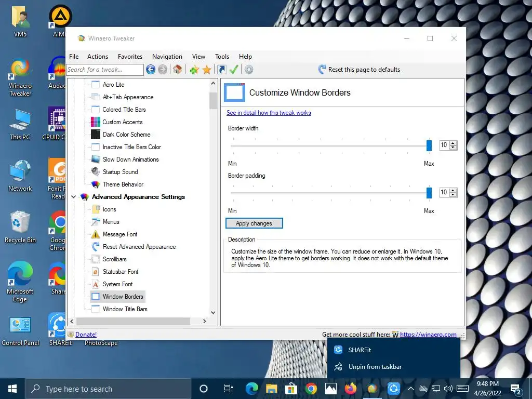Increase Border width spinner up arrow
Screen dimensions: 532x399
(x=453, y=143)
